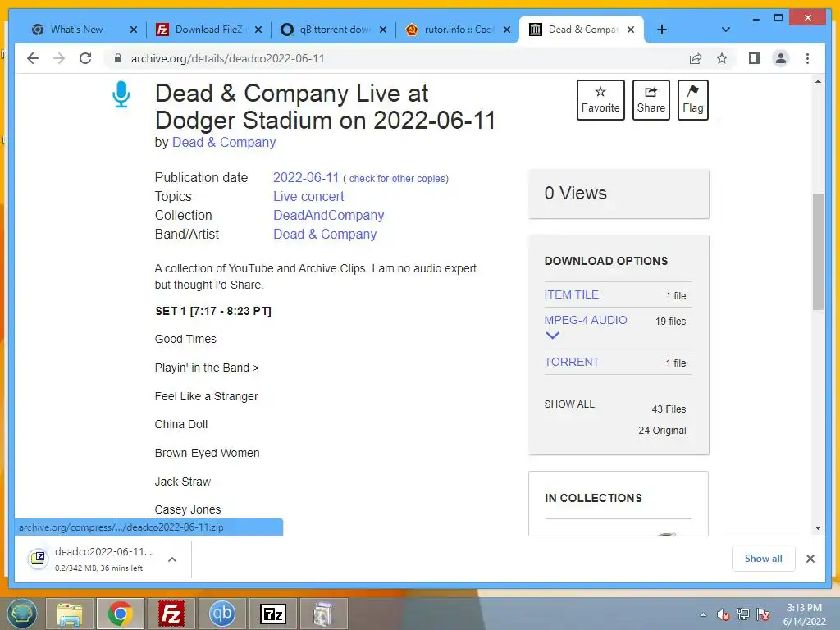Click the network tray icon
This screenshot has height=630, width=840.
743,614
